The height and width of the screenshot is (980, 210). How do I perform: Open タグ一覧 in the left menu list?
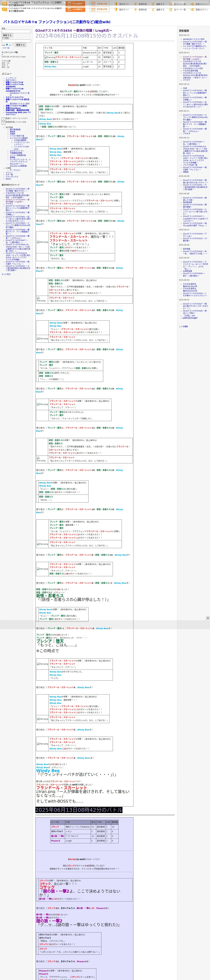[x=9, y=175]
